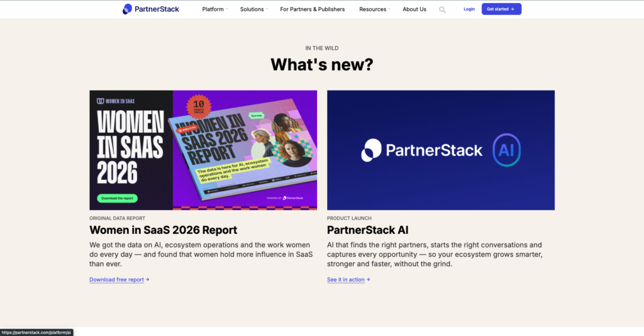
Task: Go to the About Us page
Action: point(414,9)
